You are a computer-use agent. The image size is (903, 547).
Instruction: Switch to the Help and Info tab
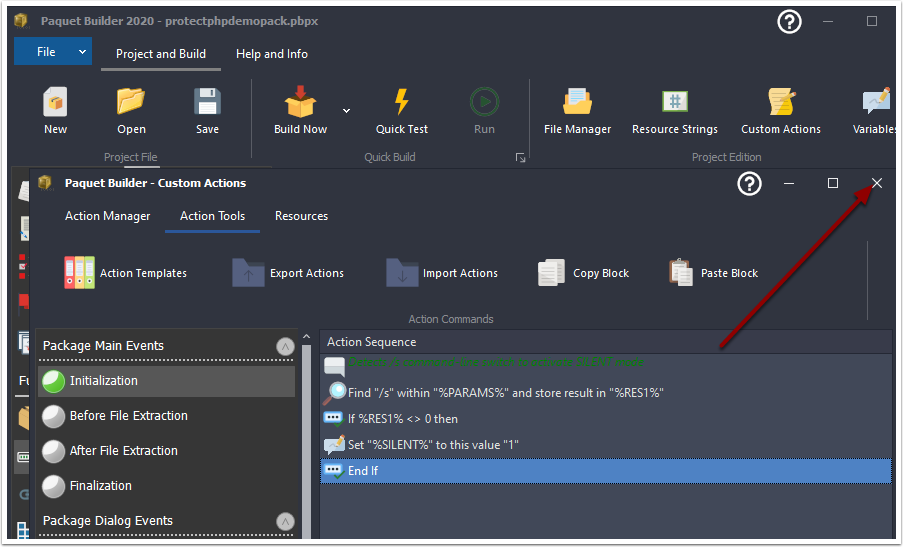[x=272, y=54]
